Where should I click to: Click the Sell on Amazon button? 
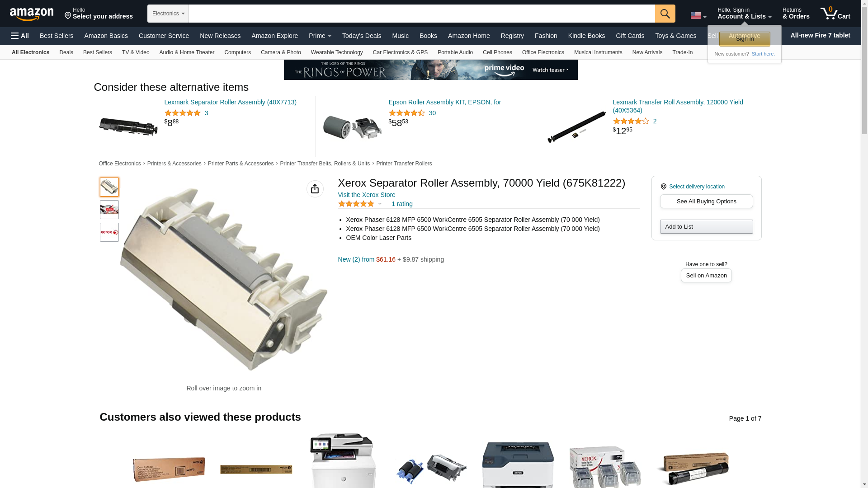coord(706,276)
